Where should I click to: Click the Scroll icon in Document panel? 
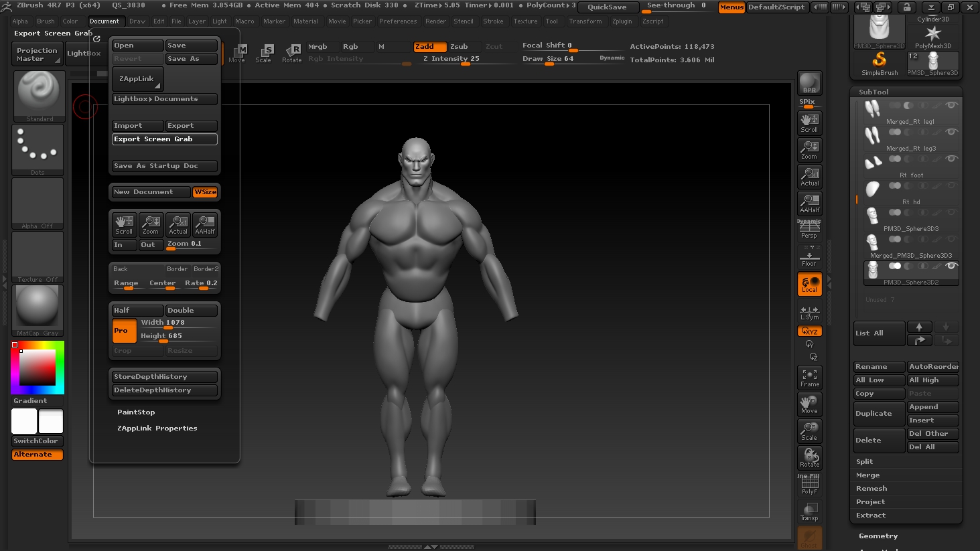pyautogui.click(x=124, y=224)
